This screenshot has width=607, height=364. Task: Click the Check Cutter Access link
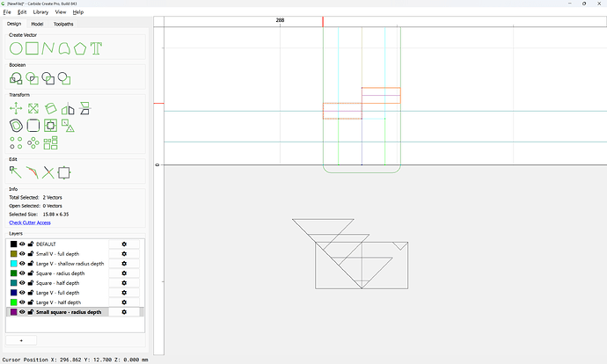click(x=30, y=222)
